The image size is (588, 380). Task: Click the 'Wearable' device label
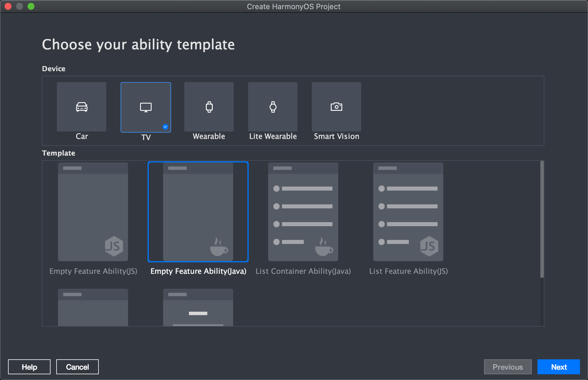209,136
